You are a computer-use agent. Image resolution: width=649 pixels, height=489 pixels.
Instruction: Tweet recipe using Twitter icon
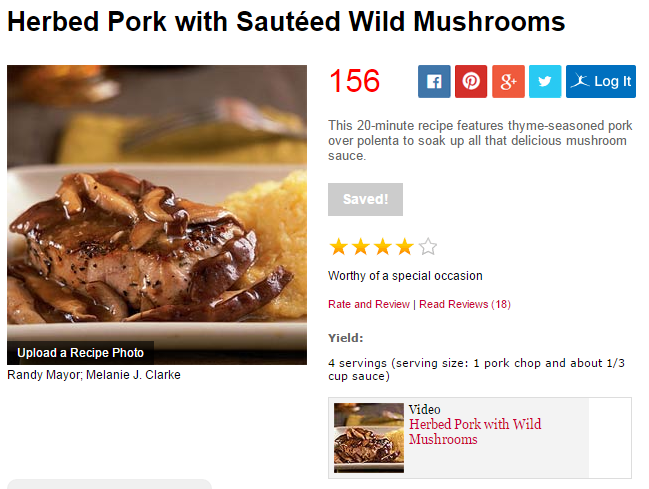click(545, 81)
